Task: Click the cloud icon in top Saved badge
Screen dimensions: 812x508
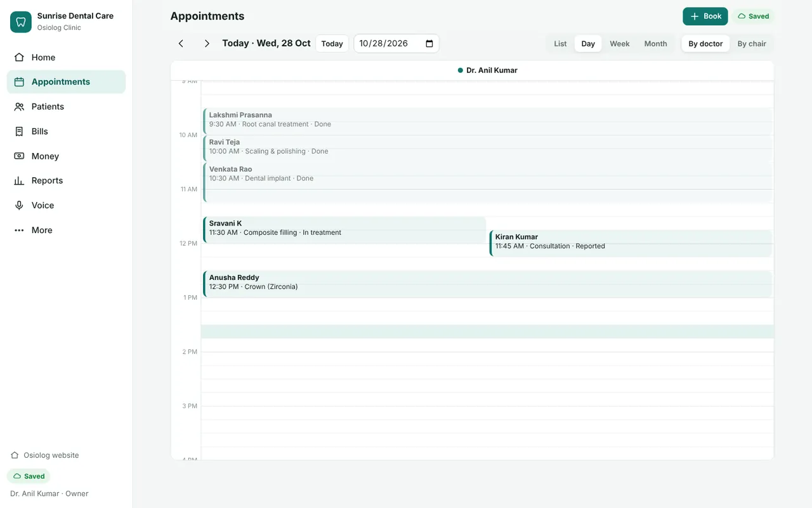Action: pos(742,17)
